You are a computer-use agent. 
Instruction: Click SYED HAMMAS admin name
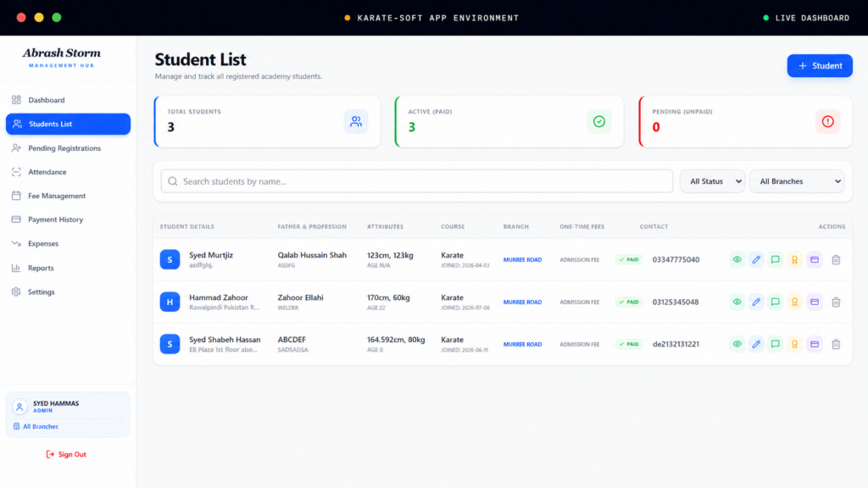56,403
